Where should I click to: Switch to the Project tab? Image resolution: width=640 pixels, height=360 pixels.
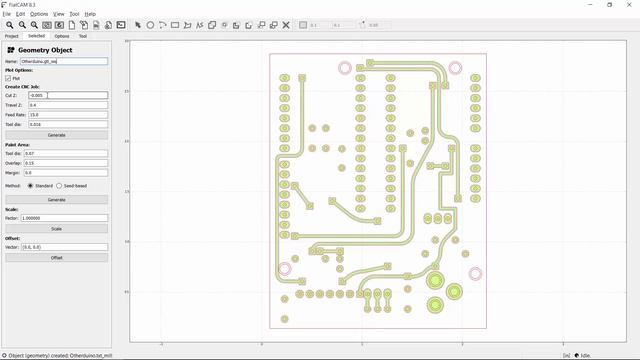[x=11, y=36]
